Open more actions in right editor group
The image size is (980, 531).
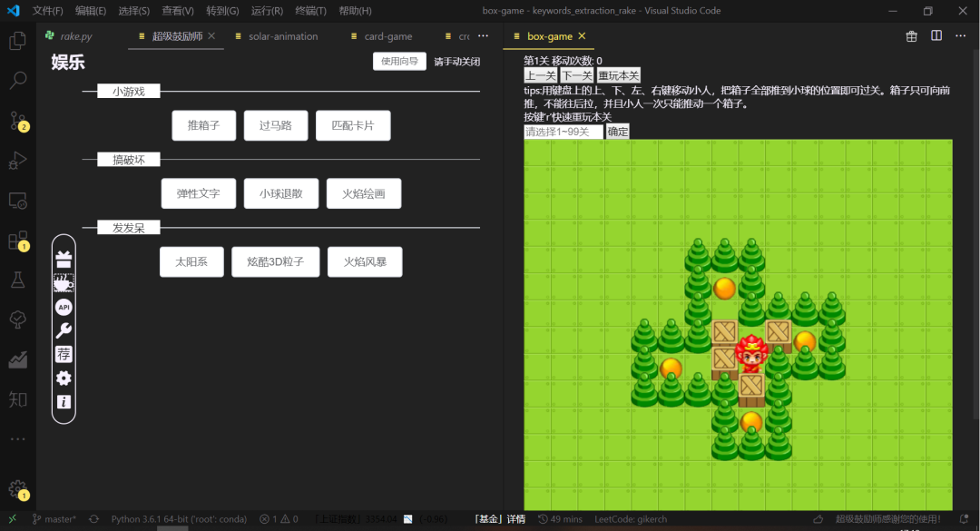pyautogui.click(x=961, y=36)
